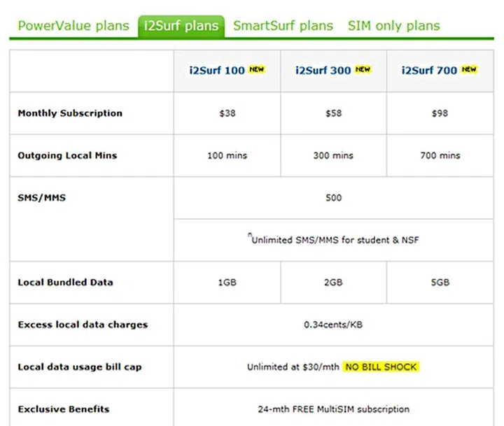Viewport: 504px width, 426px height.
Task: Select the 300 mins outgoing local cell
Action: [x=334, y=155]
